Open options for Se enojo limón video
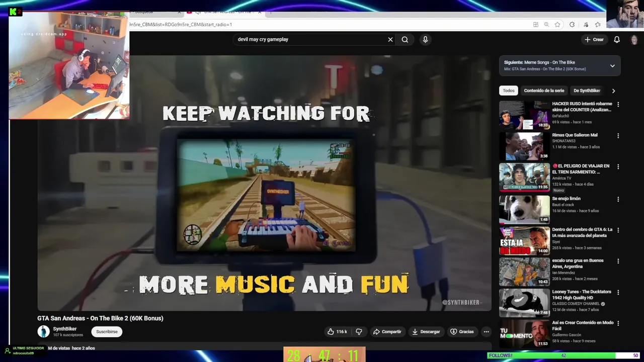Image resolution: width=644 pixels, height=362 pixels. click(618, 199)
